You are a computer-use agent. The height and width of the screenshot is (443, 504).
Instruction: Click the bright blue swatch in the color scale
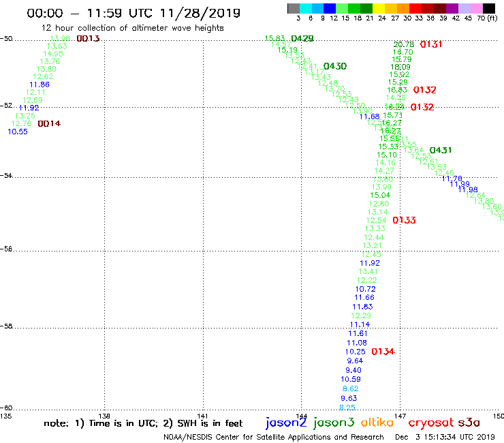pos(330,8)
